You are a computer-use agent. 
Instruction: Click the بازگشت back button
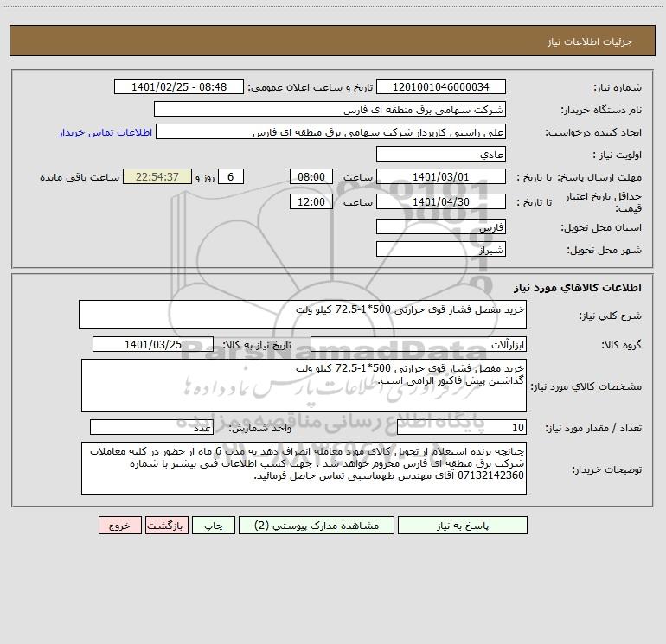click(x=166, y=525)
